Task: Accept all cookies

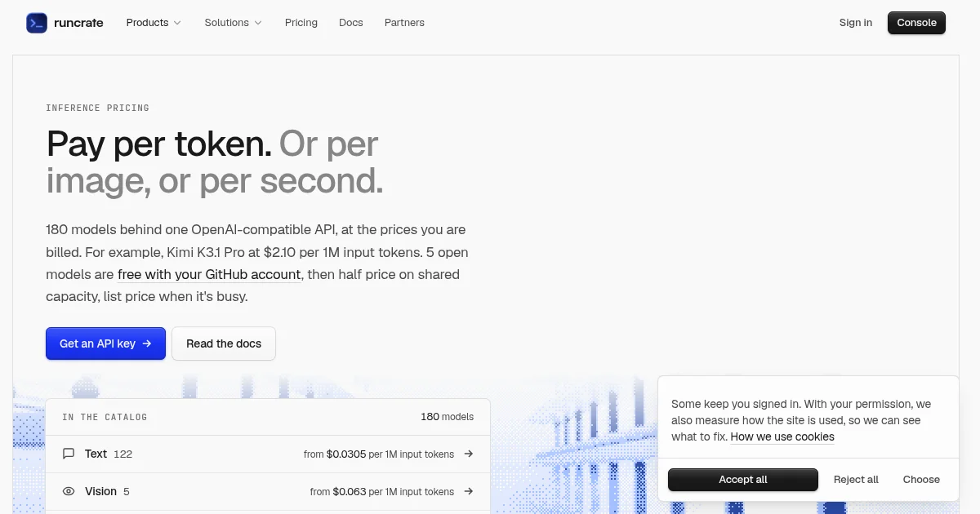Action: pyautogui.click(x=743, y=480)
